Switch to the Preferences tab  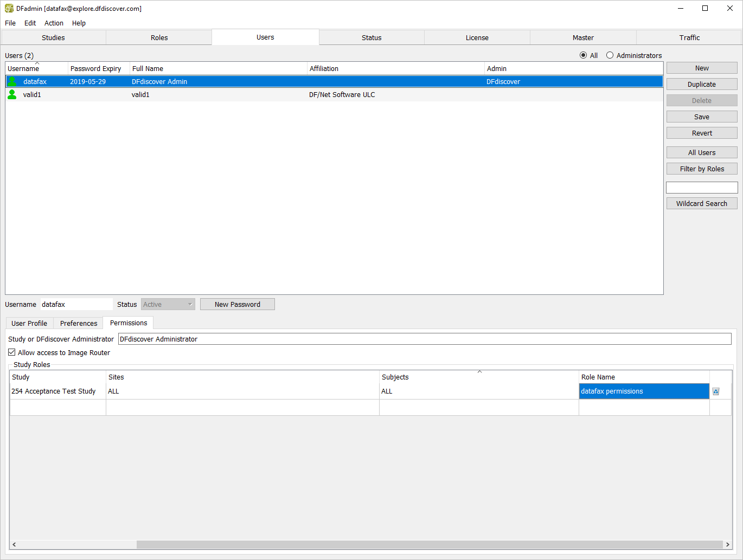tap(79, 324)
